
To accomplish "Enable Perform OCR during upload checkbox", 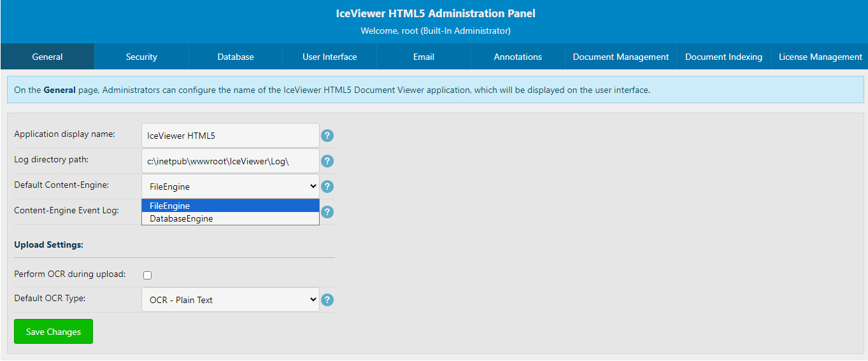I will point(148,275).
